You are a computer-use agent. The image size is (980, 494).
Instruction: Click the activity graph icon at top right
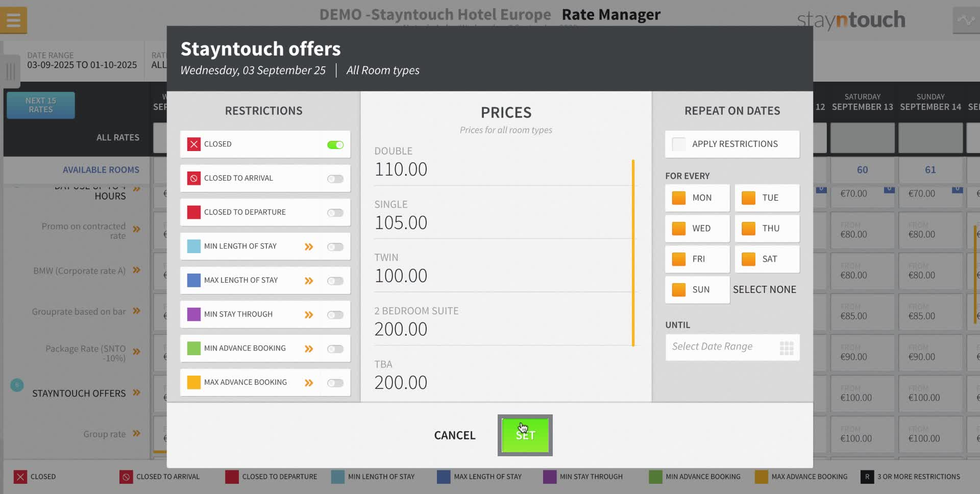966,20
